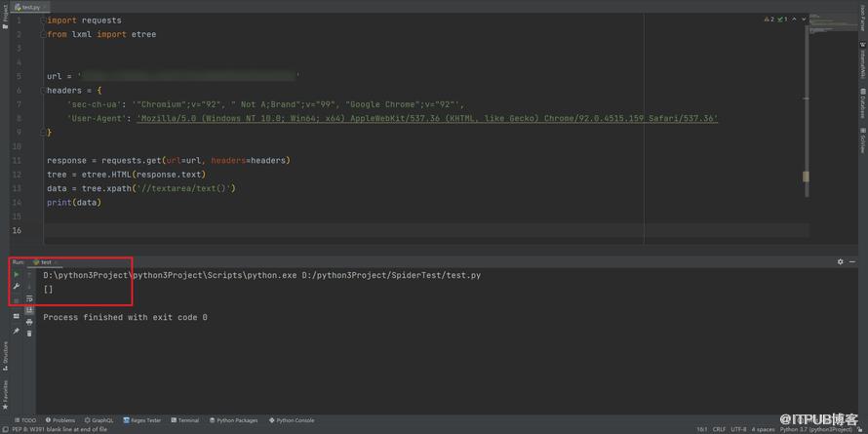Pin the Run tab with the pin icon
868x434 pixels.
pyautogui.click(x=17, y=331)
